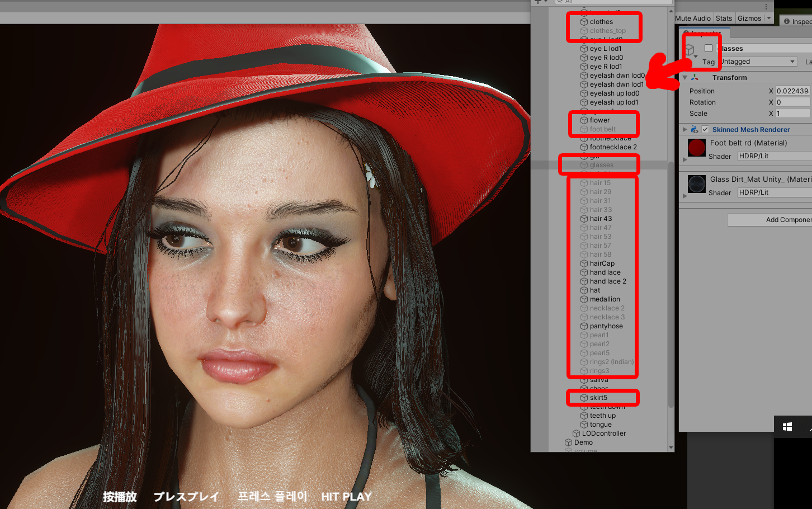Click the cube icon beside hairCap
Screen dimensions: 812x509
coord(584,263)
